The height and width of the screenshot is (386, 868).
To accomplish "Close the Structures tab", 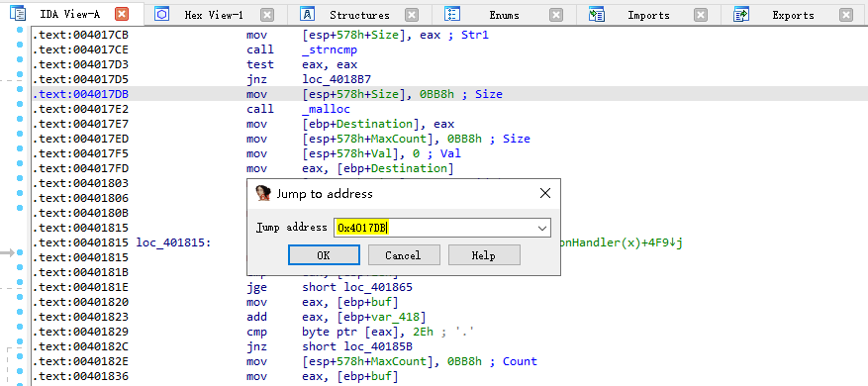I will pos(412,15).
